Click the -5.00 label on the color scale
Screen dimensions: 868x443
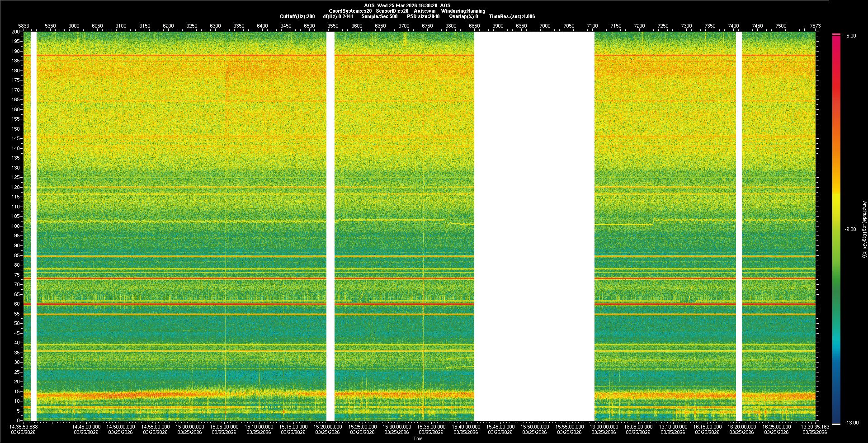[x=850, y=36]
